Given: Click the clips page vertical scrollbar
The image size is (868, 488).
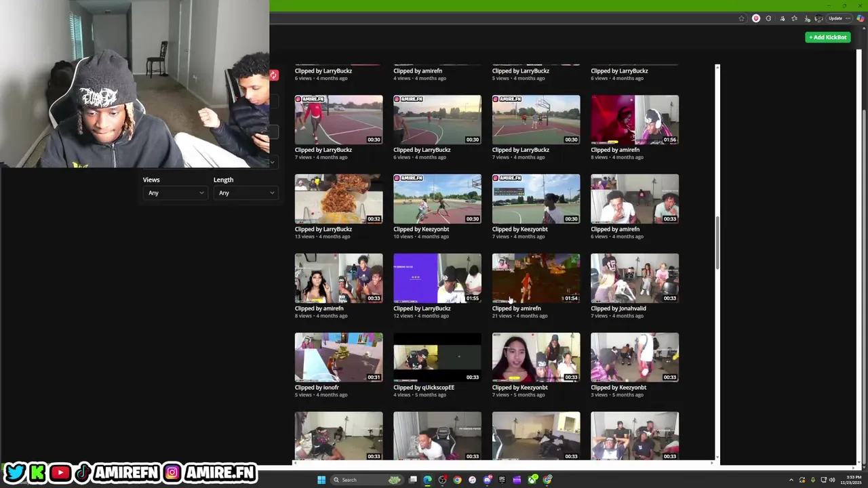Looking at the screenshot, I should tap(717, 243).
